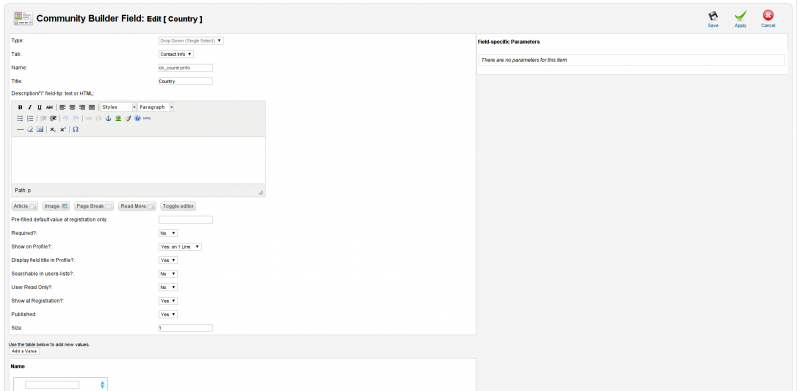Click the Article button below editor
This screenshot has height=391, width=800.
pyautogui.click(x=24, y=206)
